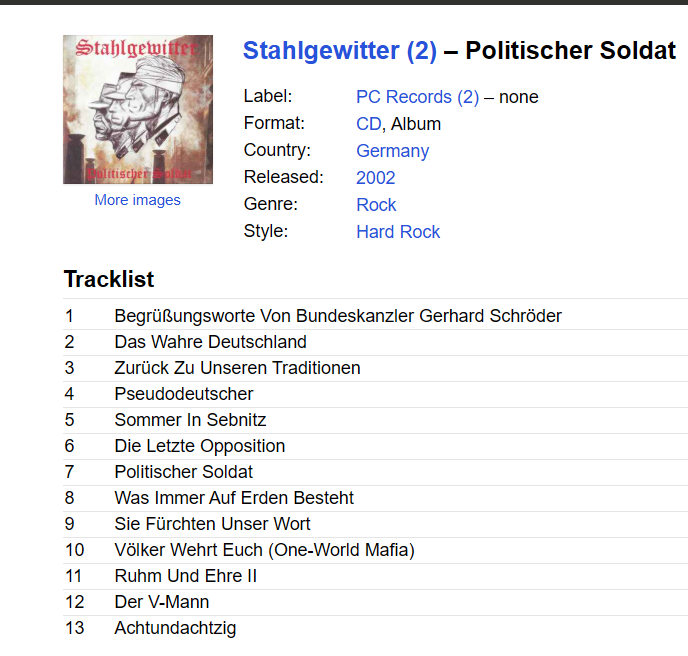Select track 6 'Die Letzte Opposition'

click(200, 446)
